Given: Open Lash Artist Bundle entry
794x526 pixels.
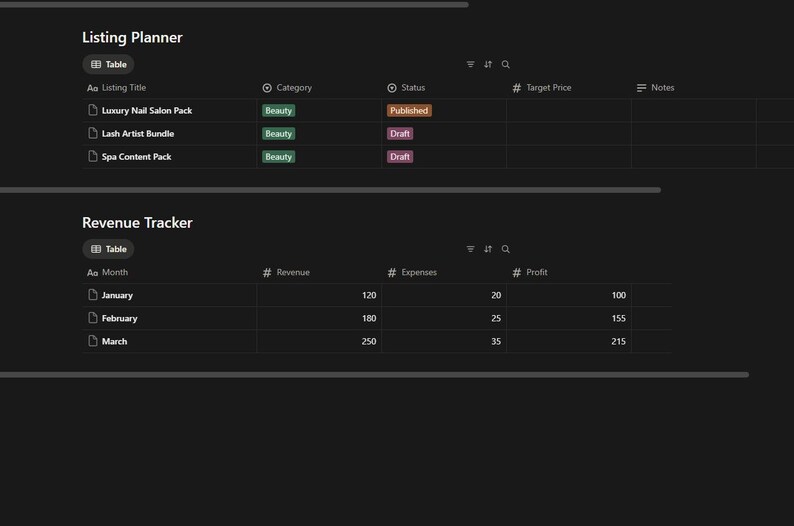Looking at the screenshot, I should coord(138,134).
